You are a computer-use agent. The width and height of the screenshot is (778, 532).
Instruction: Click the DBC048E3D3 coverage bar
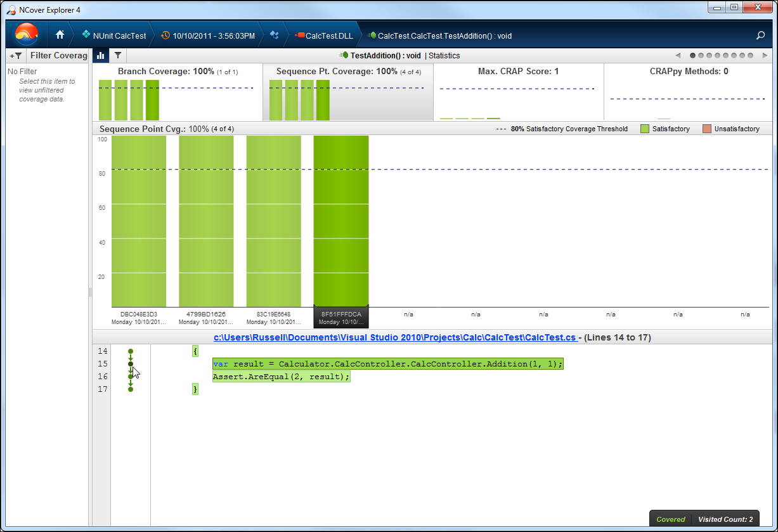click(139, 221)
